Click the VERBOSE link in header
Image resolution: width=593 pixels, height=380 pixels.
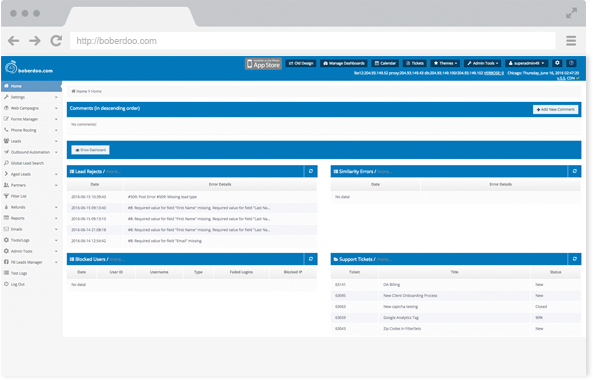[494, 73]
